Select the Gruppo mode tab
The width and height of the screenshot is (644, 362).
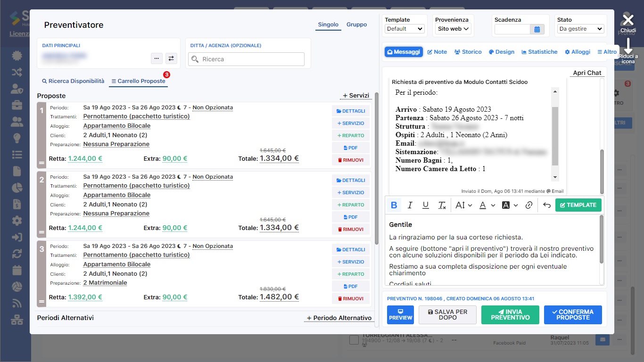pyautogui.click(x=356, y=25)
